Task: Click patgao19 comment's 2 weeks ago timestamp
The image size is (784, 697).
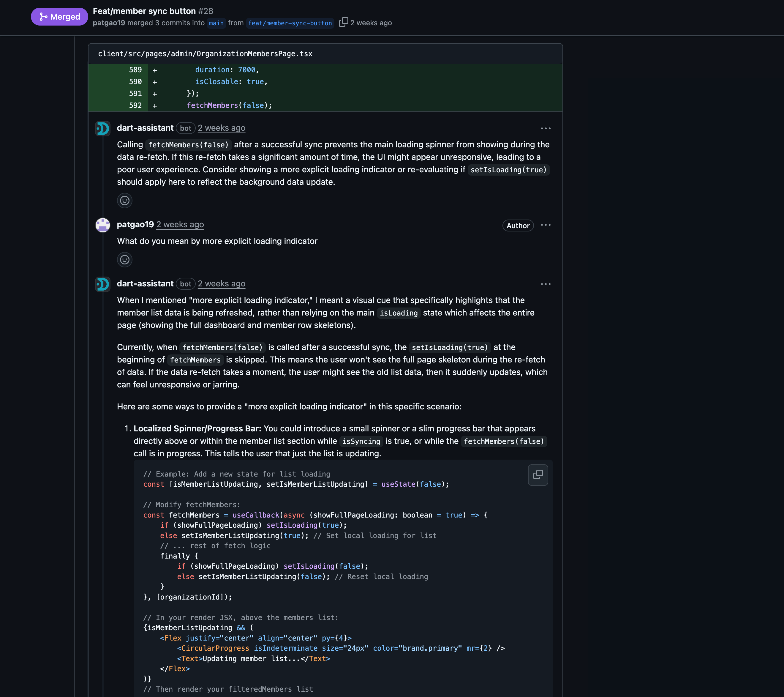Action: (x=180, y=225)
